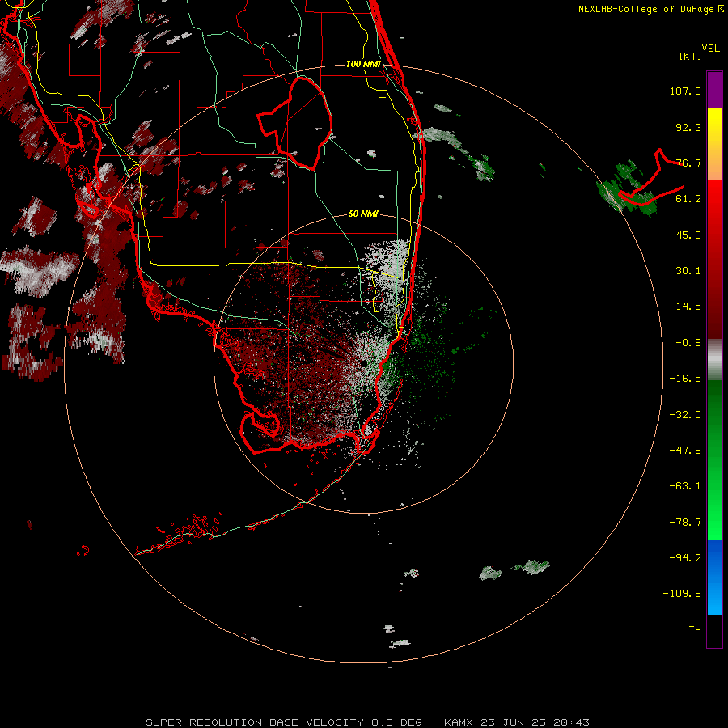
Task: Pick the blue segment of the color bar
Action: [x=714, y=577]
